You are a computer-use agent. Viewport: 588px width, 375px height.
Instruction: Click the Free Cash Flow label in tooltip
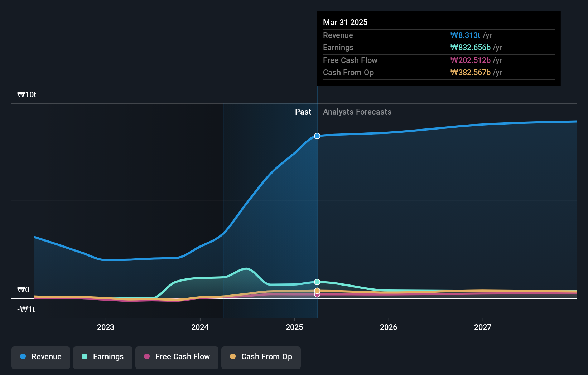click(x=350, y=60)
